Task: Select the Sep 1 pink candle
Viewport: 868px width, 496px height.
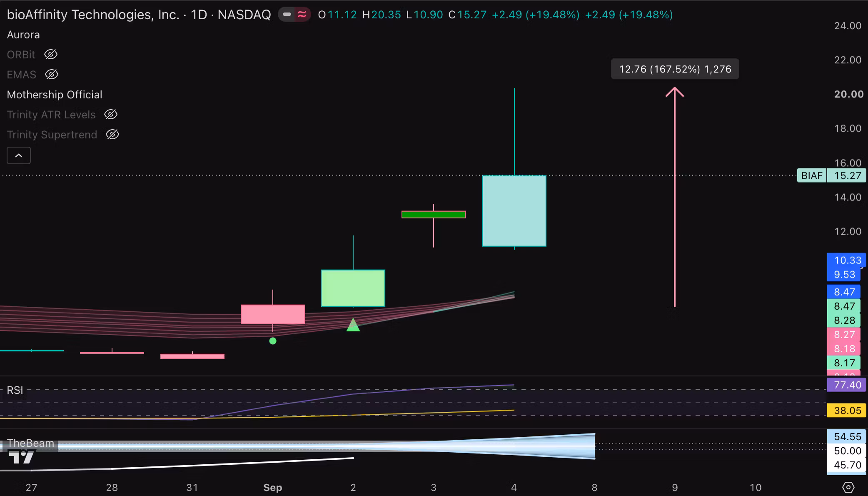Action: click(273, 314)
